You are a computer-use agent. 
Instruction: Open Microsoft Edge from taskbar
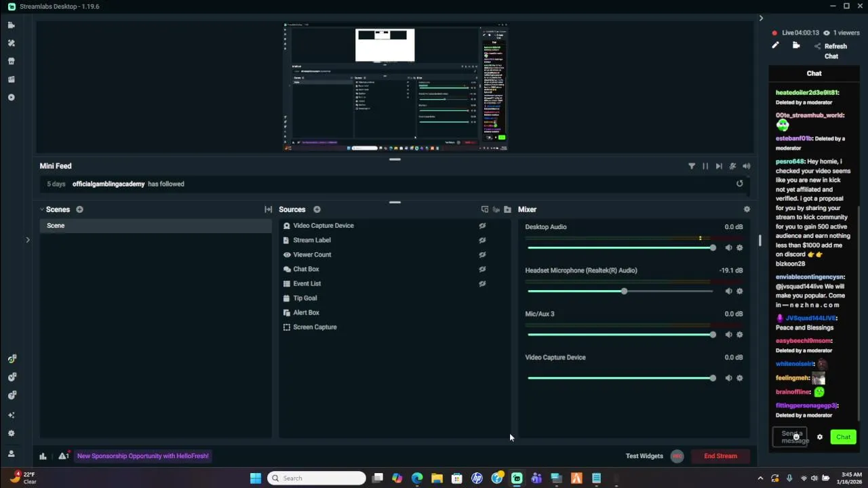[417, 479]
